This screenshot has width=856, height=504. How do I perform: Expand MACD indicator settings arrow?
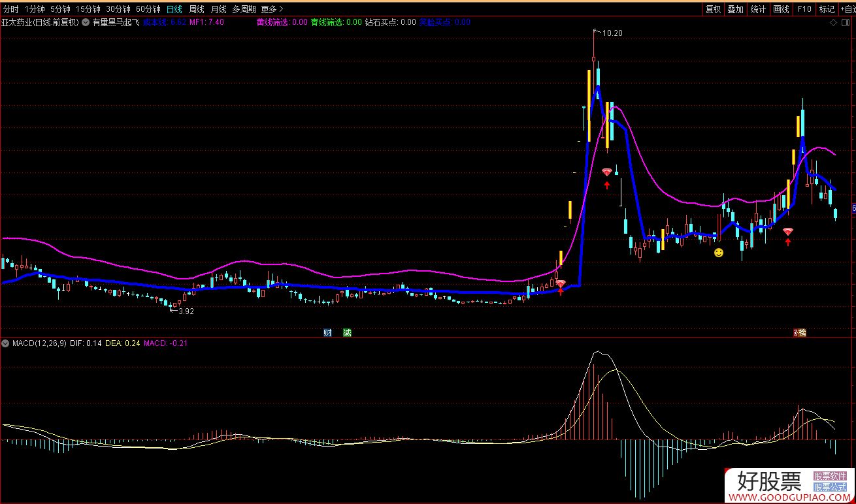click(x=6, y=343)
